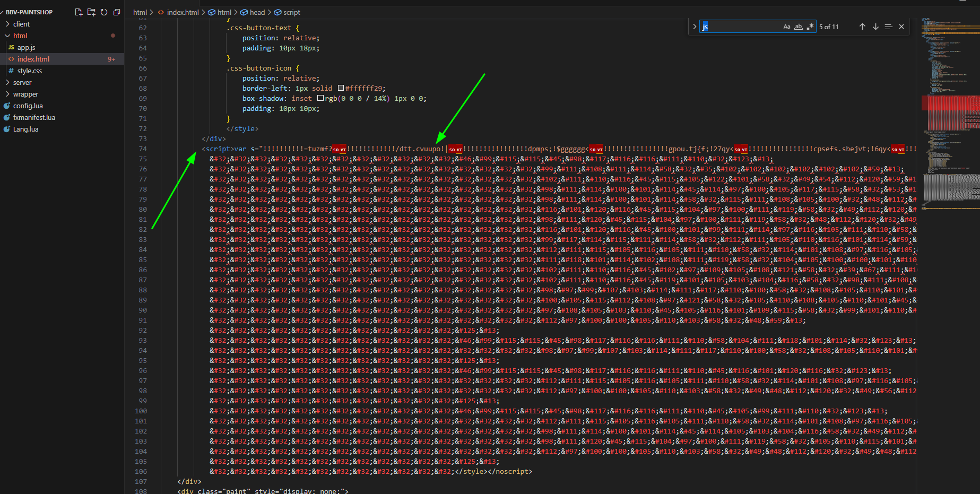Image resolution: width=980 pixels, height=494 pixels.
Task: Select head in the breadcrumb path
Action: pyautogui.click(x=257, y=12)
